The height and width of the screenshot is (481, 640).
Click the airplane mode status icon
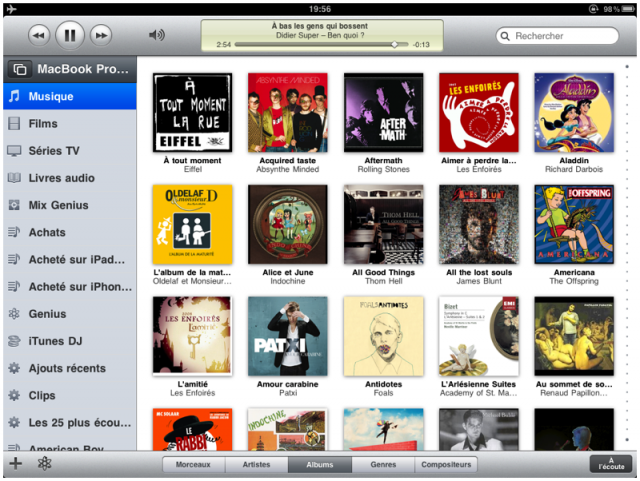point(11,9)
